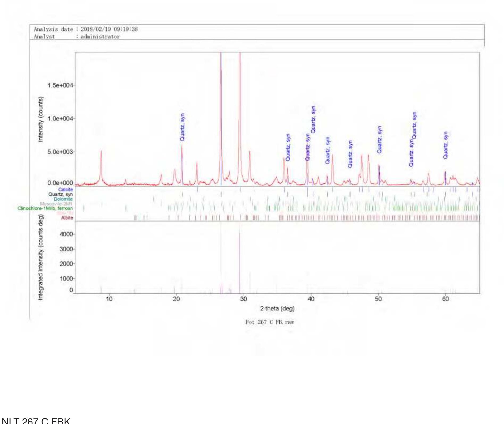Select the Albite legend label

point(67,218)
